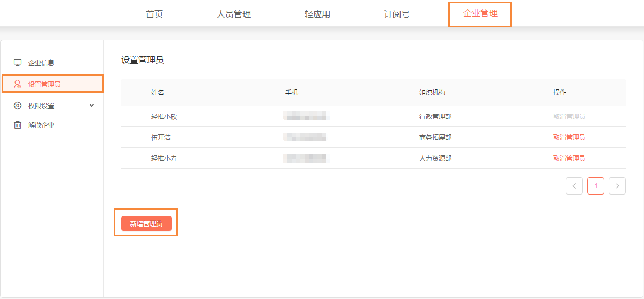Cancel admin role for 伍开浩
The height and width of the screenshot is (299, 644).
tap(569, 138)
